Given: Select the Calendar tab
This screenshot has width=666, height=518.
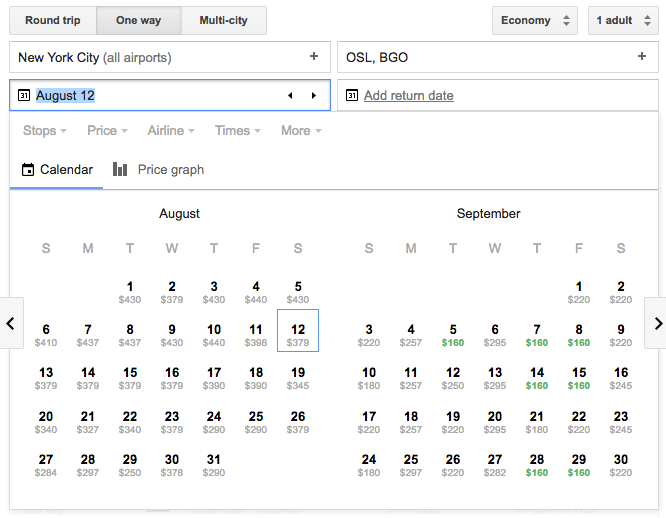Looking at the screenshot, I should click(x=57, y=170).
